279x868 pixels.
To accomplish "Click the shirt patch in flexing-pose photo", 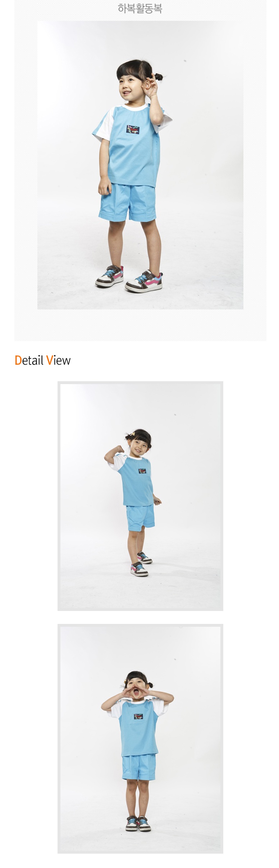I will pyautogui.click(x=142, y=471).
